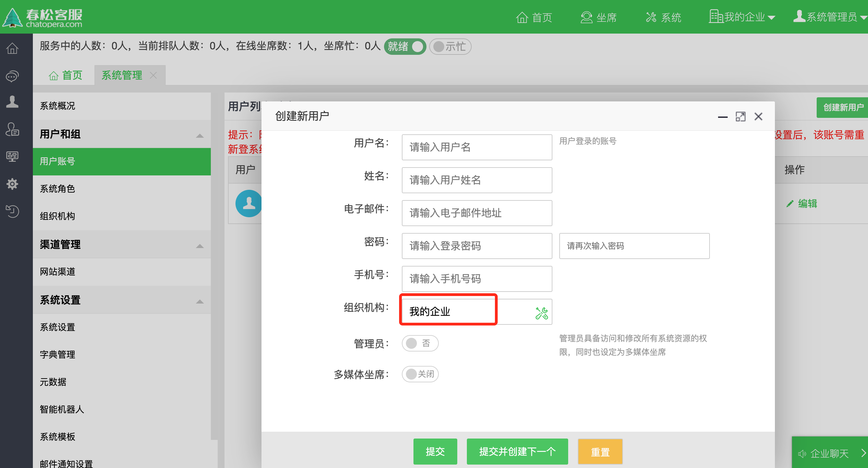This screenshot has height=468, width=868.
Task: Open the user-with-list icon in the sidebar
Action: [x=12, y=129]
